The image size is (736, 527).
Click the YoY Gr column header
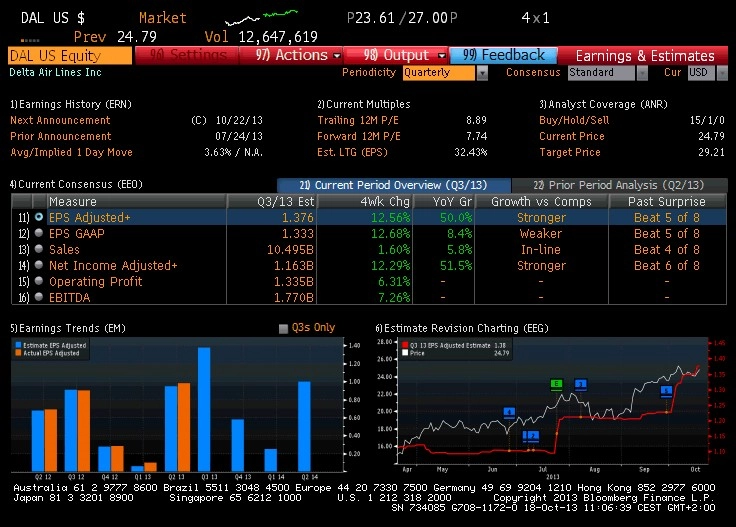[444, 201]
